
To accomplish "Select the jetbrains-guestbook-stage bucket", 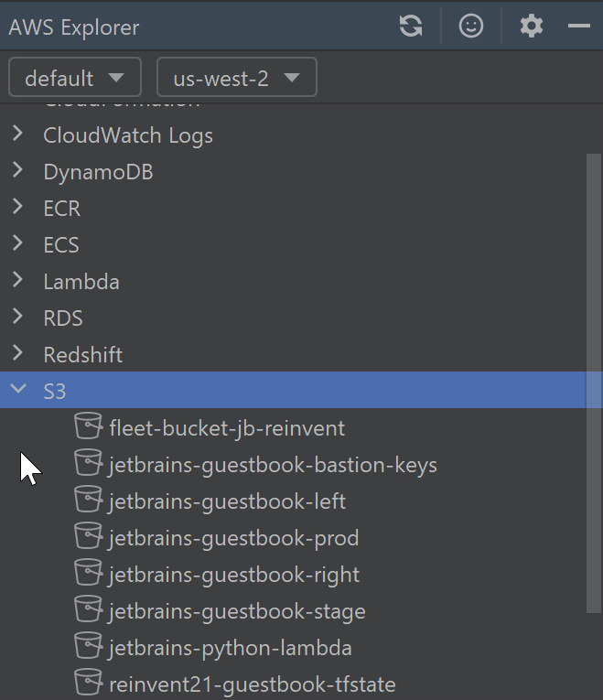I will pos(237,611).
